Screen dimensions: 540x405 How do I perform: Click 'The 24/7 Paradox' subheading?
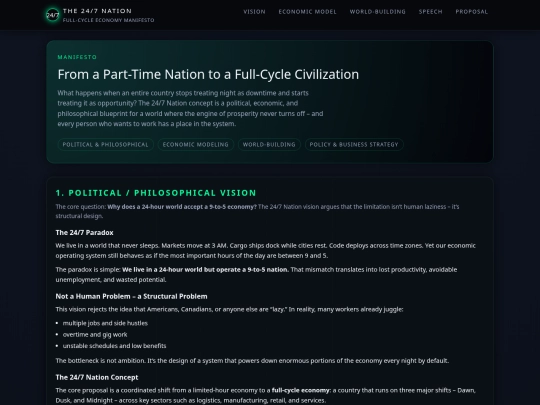click(84, 233)
